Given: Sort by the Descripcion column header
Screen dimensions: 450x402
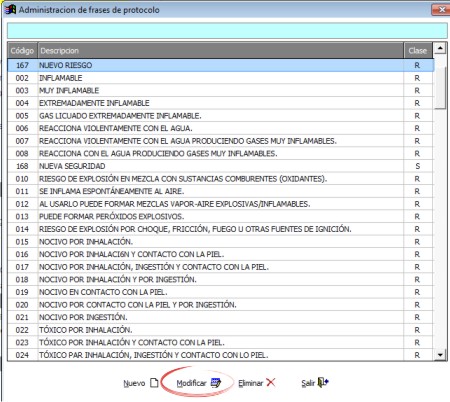Looking at the screenshot, I should (x=220, y=51).
